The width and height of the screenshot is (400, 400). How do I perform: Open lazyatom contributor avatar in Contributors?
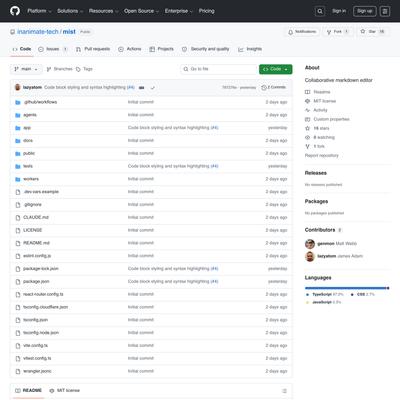pyautogui.click(x=310, y=256)
